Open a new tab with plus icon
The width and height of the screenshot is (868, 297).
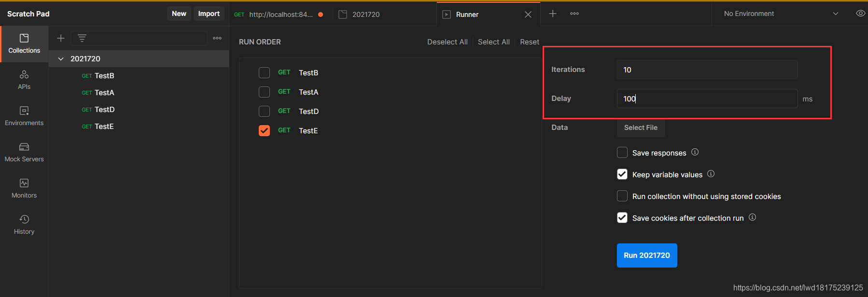[x=553, y=14]
